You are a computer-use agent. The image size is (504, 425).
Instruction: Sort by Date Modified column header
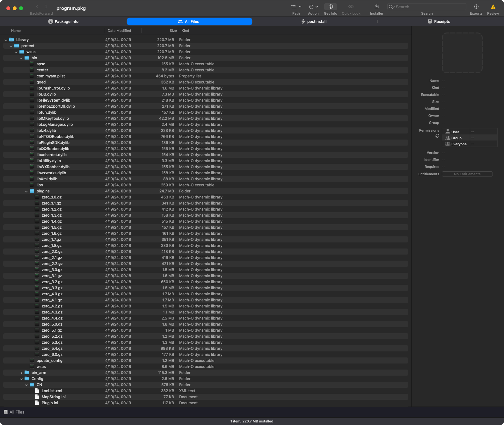coord(119,31)
